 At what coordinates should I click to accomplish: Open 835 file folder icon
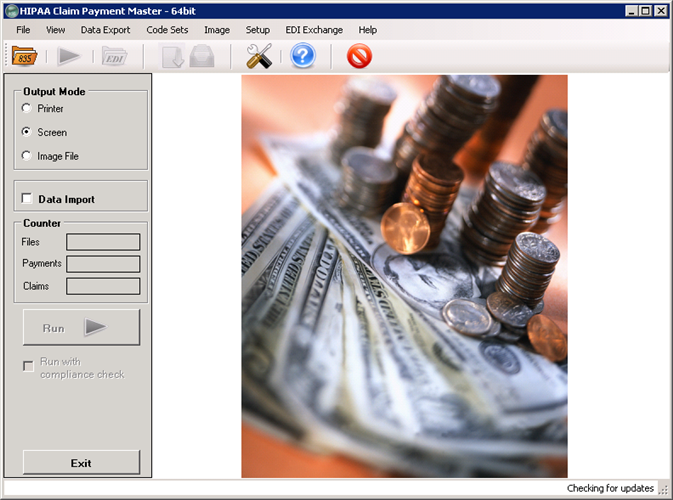coord(24,57)
